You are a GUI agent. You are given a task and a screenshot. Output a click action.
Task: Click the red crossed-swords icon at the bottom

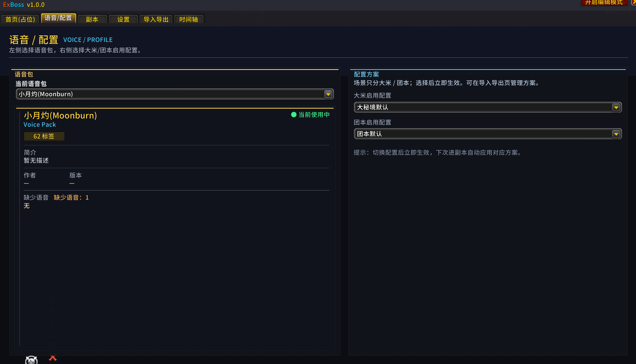[53, 358]
